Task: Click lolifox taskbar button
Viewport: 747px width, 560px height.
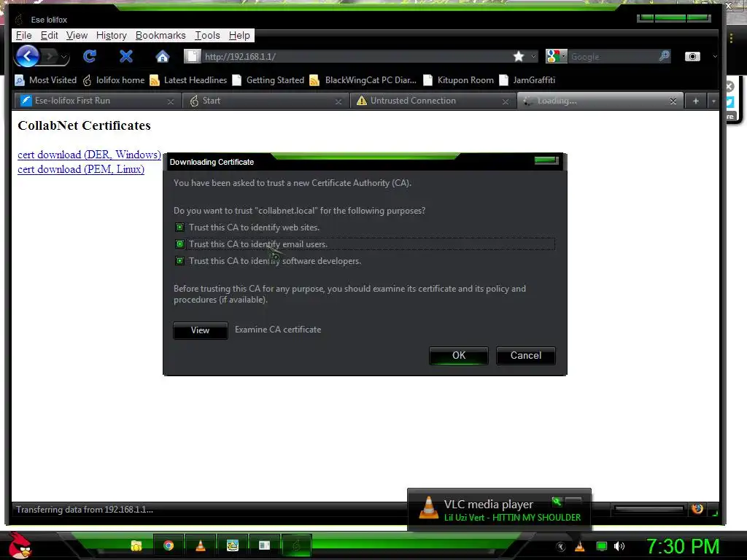Action: (x=296, y=545)
